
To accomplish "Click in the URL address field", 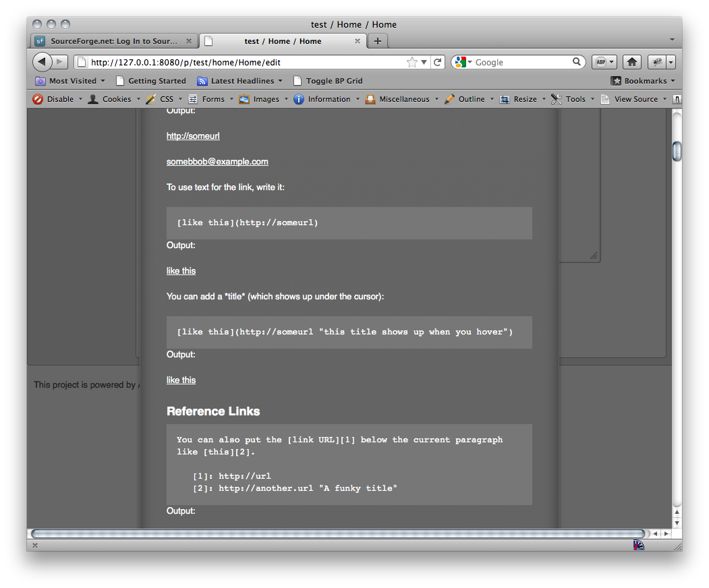I will (243, 62).
